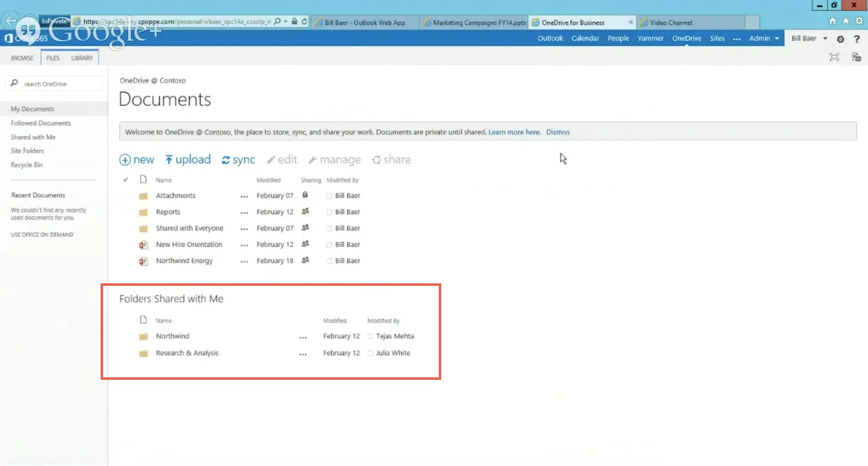
Task: Go to Sites in top navigation
Action: [717, 38]
